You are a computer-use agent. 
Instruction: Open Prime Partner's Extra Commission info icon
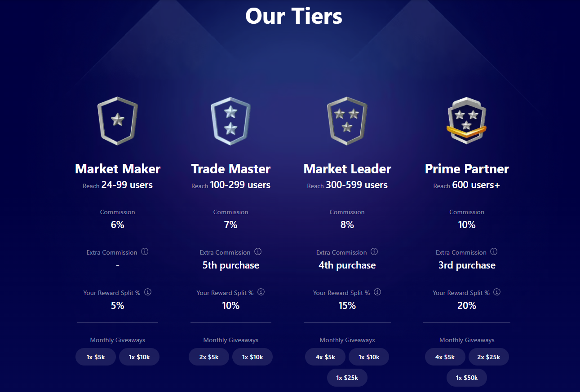[x=494, y=252]
